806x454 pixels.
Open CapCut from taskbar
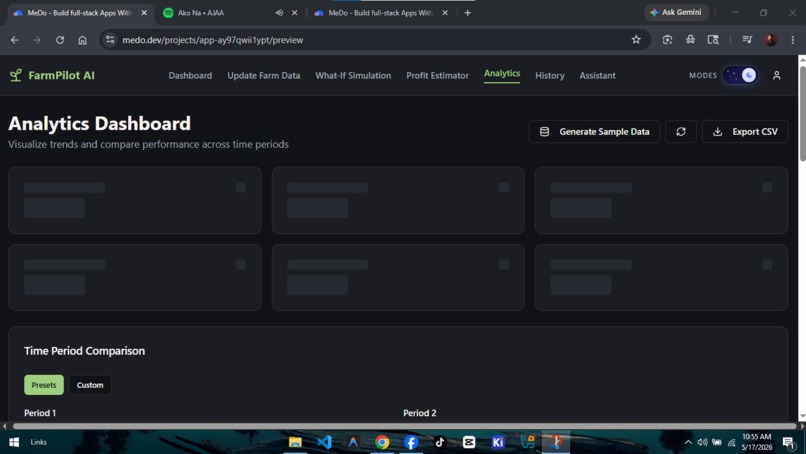click(x=469, y=442)
